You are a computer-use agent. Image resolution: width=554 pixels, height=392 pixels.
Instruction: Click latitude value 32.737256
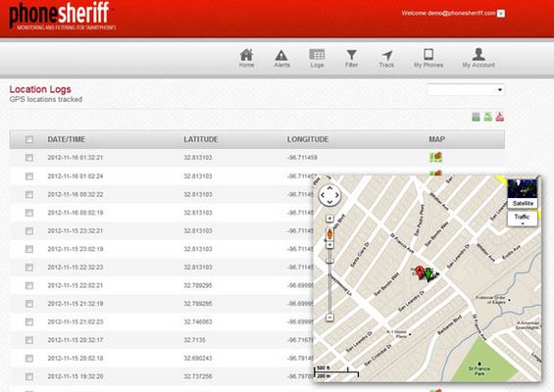(197, 376)
